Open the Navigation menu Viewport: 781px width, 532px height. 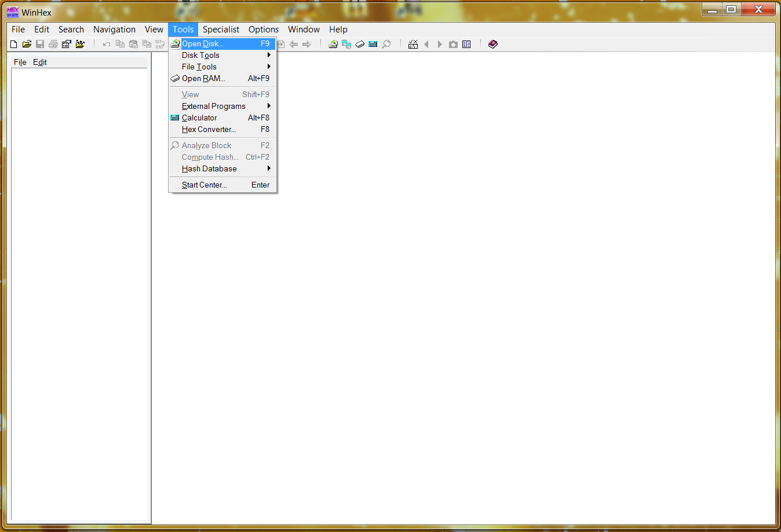115,30
